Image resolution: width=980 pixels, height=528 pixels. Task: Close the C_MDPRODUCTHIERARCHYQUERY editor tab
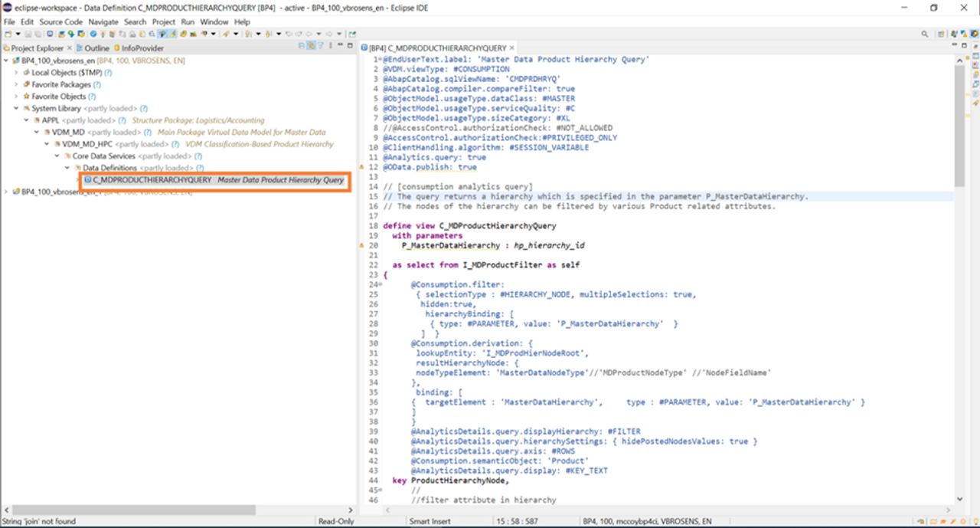(512, 48)
